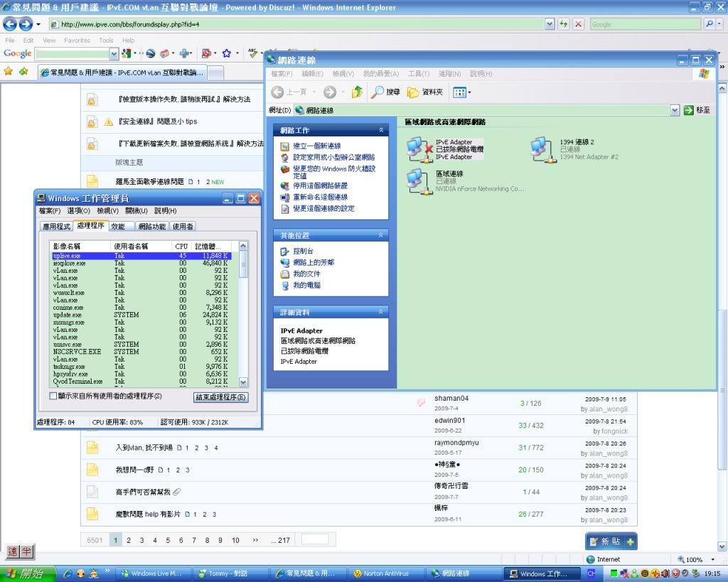Click the 開始 Start button on taskbar
Image resolution: width=728 pixels, height=582 pixels.
[x=25, y=573]
